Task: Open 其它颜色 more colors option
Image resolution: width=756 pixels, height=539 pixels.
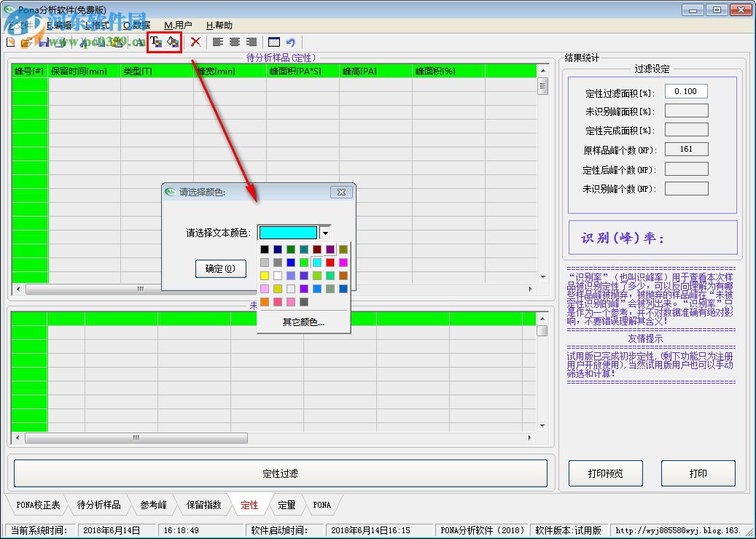Action: point(303,322)
